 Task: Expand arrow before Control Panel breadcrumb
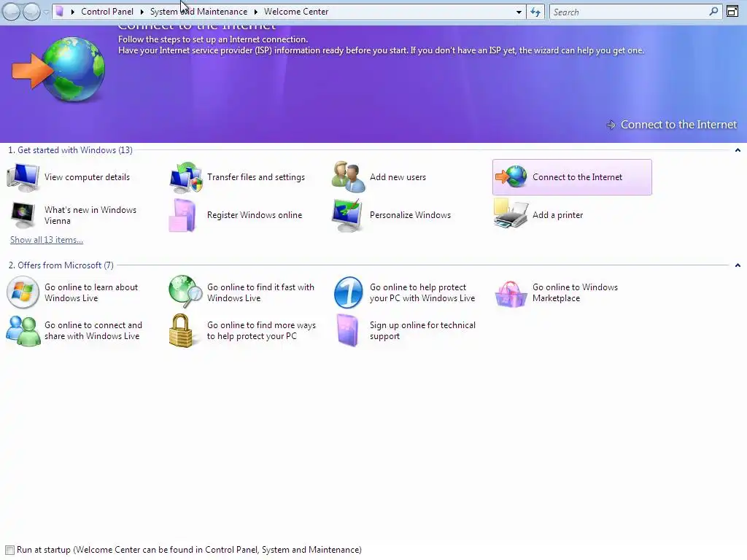73,12
